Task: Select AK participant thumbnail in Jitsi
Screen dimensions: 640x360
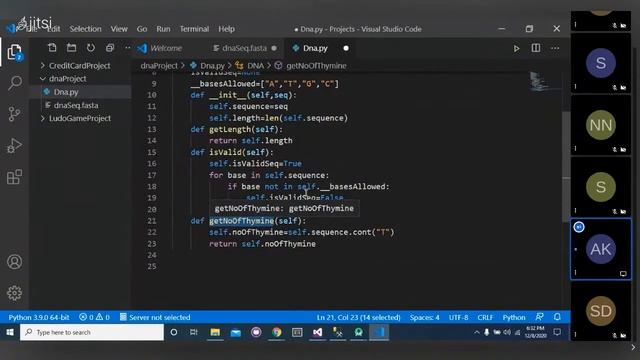Action: click(x=600, y=249)
